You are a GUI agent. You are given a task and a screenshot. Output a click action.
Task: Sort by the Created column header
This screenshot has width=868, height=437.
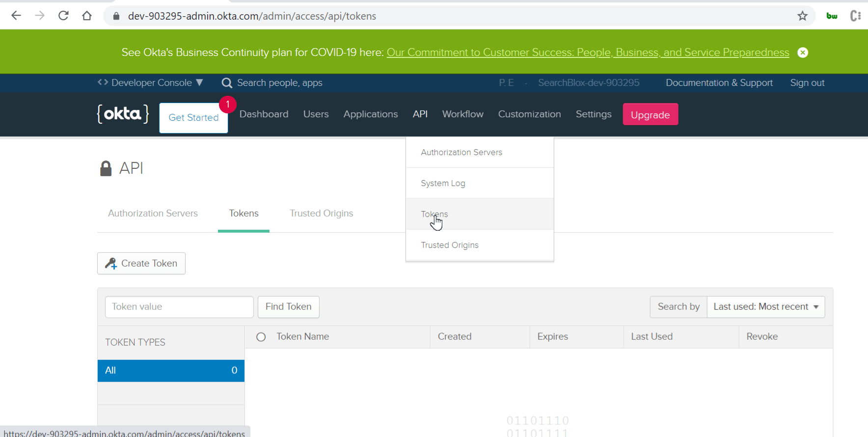[455, 337]
